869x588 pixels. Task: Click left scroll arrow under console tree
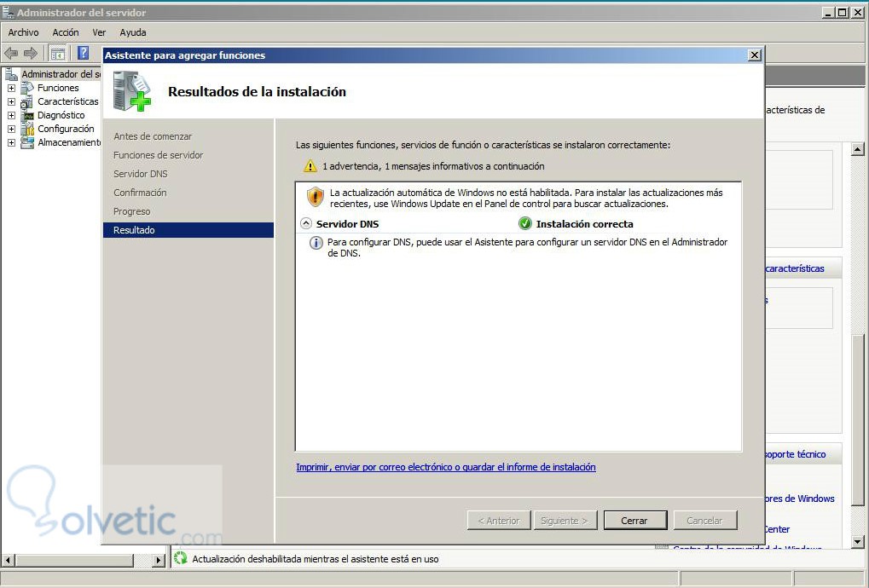(x=8, y=561)
